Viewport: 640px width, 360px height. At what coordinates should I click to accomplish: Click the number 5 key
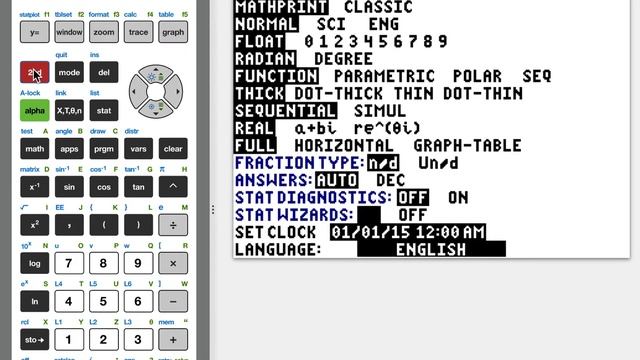click(x=104, y=301)
